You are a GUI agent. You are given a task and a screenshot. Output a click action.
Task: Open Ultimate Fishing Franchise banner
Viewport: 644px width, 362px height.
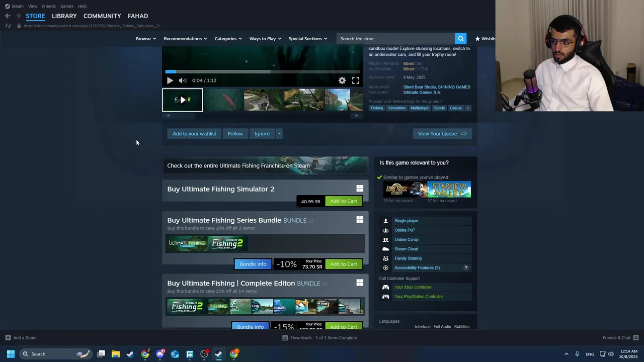[x=265, y=165]
